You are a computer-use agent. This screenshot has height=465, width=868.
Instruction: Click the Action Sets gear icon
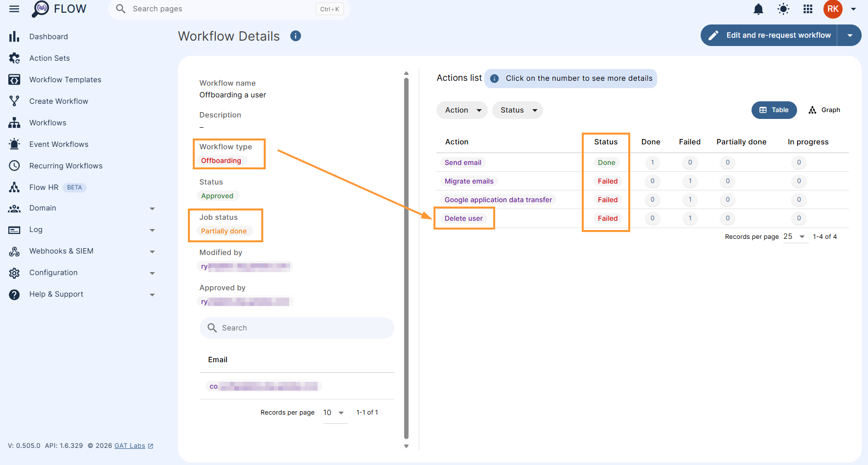pos(14,58)
